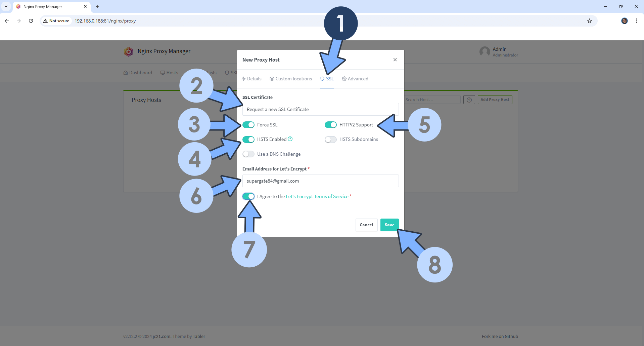The height and width of the screenshot is (346, 644).
Task: Open the Hosts menu
Action: tap(169, 73)
